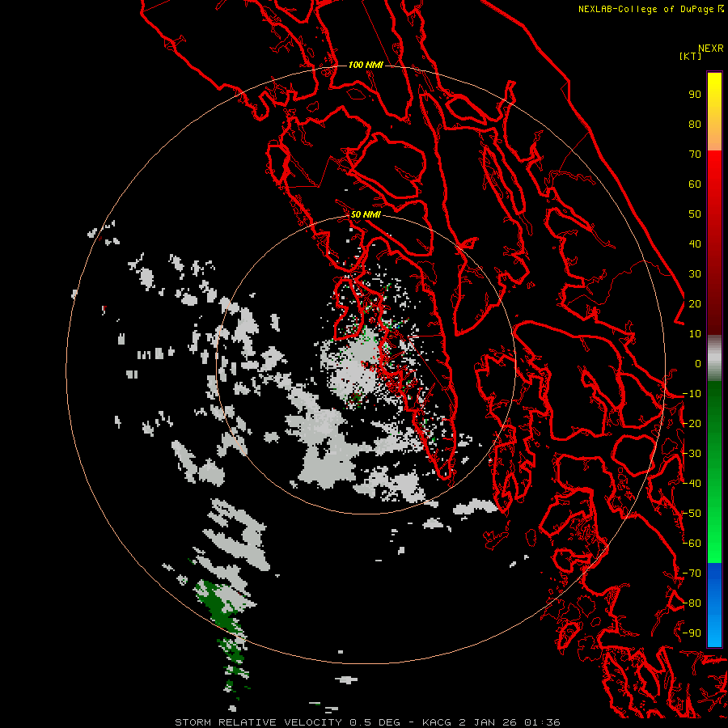Click the -60 value on velocity scale
728x728 pixels.
[x=692, y=544]
